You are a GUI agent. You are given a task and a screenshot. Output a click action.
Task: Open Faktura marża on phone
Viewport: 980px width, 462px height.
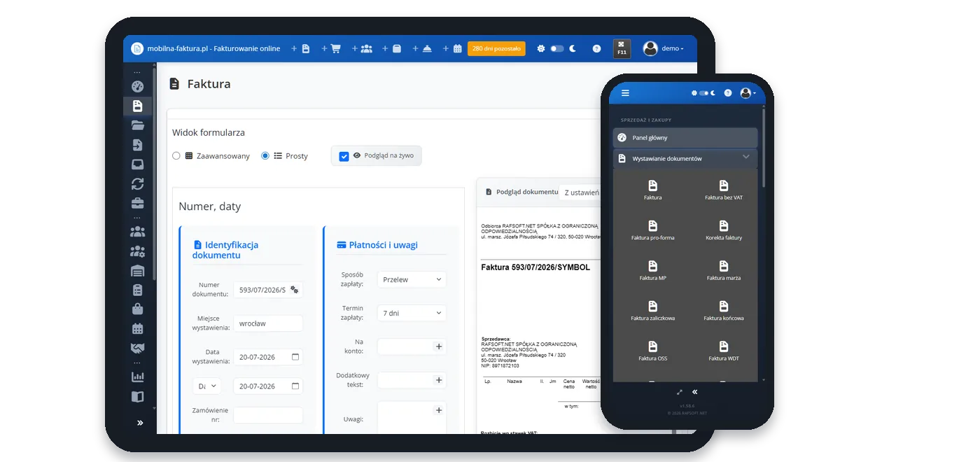[x=724, y=270]
